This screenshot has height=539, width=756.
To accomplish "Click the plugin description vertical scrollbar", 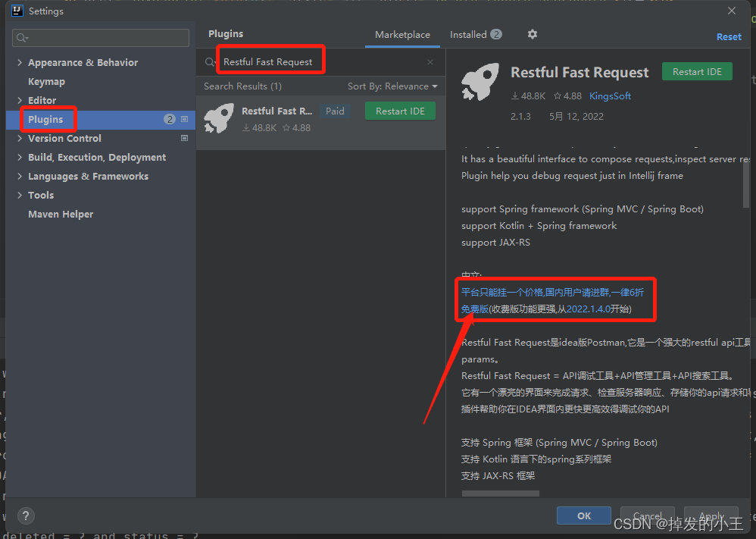I will [746, 183].
